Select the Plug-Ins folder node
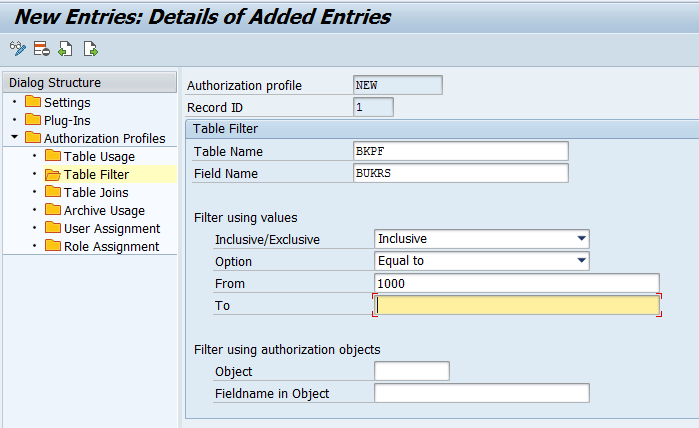Viewport: 699px width, 428px height. [x=58, y=120]
